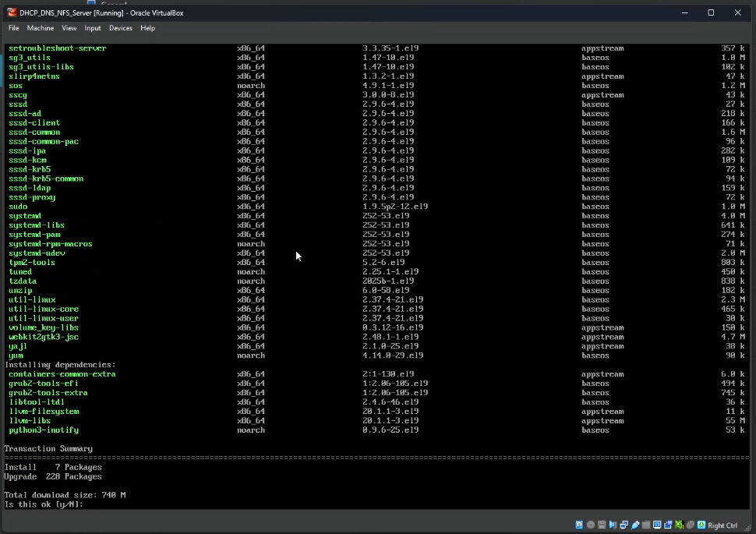This screenshot has width=756, height=534.
Task: Open the hard disk activity indicator
Action: tap(579, 525)
